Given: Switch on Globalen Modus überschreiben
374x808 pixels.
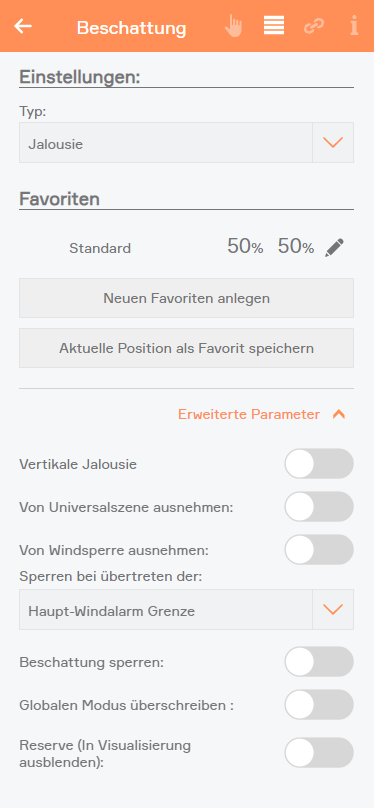Looking at the screenshot, I should tap(319, 705).
